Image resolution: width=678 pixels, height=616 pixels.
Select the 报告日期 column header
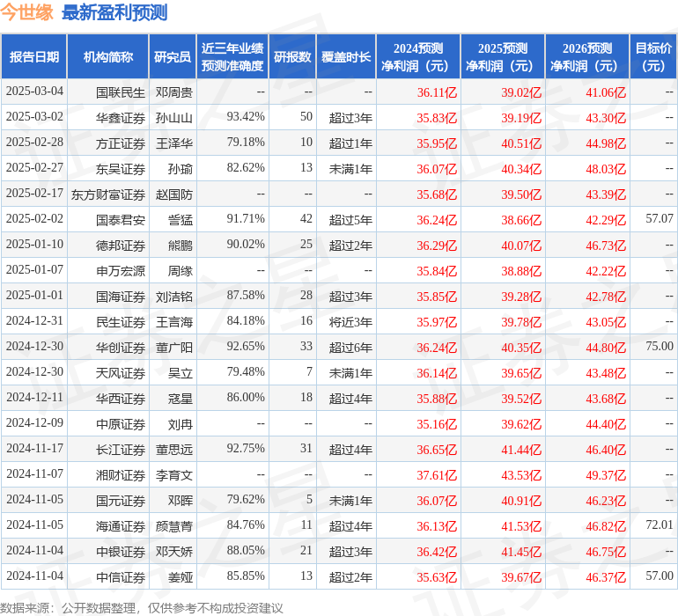[x=34, y=56]
